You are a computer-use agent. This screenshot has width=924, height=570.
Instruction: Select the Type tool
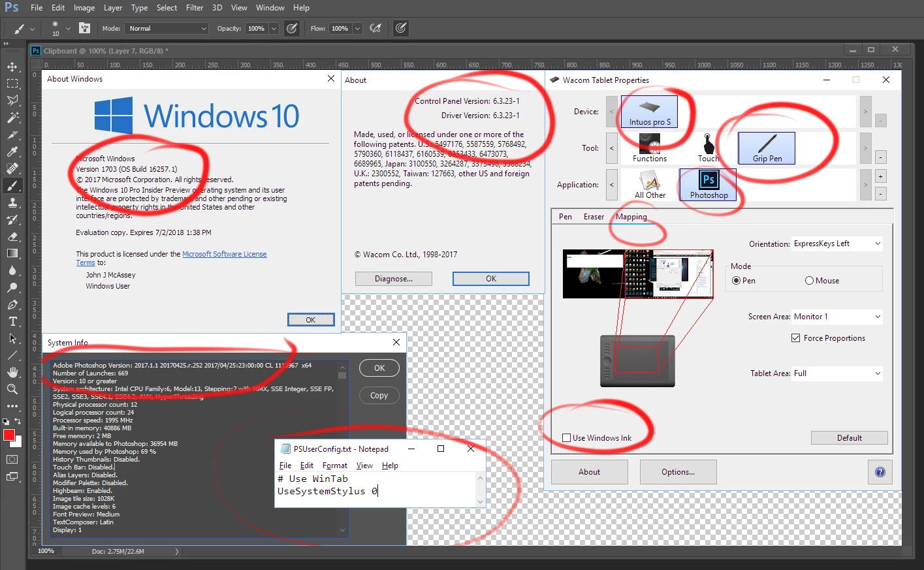click(x=12, y=321)
